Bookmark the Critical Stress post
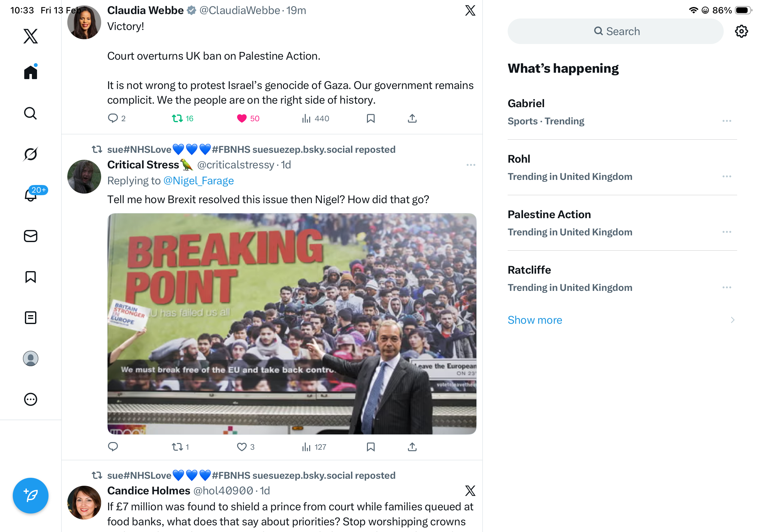Screen dimensions: 762x532 [x=371, y=447]
